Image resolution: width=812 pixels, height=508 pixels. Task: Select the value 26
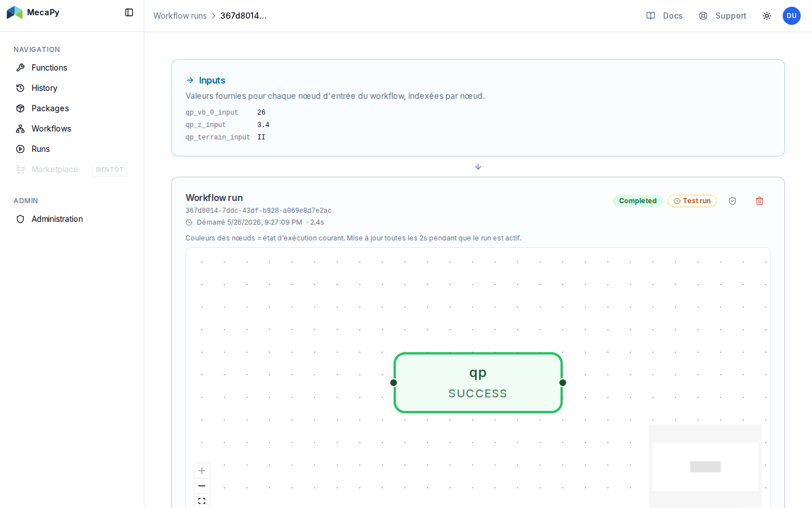point(262,113)
